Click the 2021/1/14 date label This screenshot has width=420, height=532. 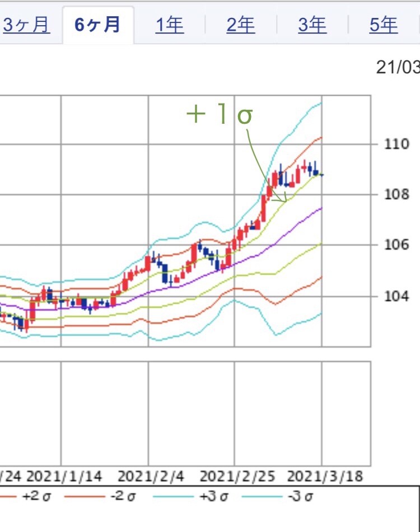(64, 477)
